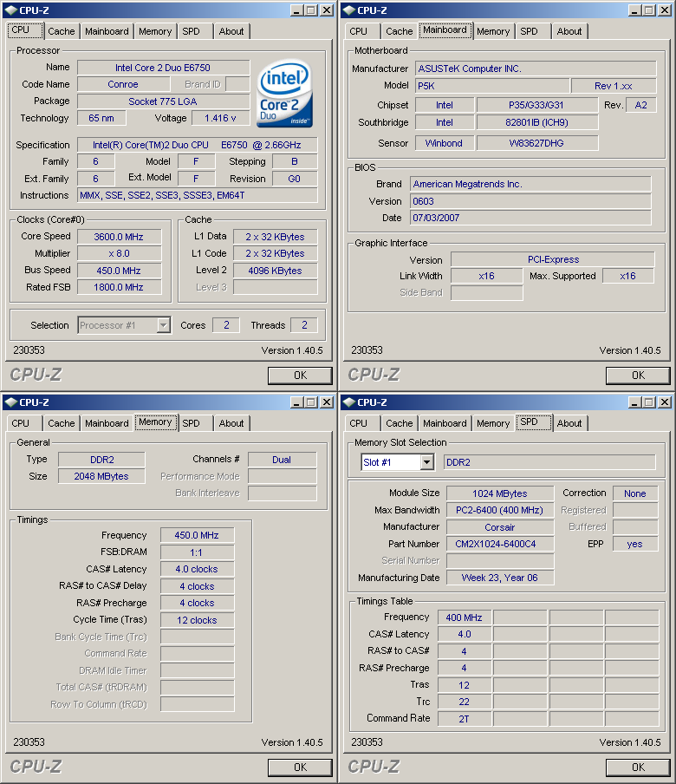Image resolution: width=676 pixels, height=784 pixels.
Task: Close the CPU-Z window showing the Mainboard tab
Action: [x=664, y=10]
